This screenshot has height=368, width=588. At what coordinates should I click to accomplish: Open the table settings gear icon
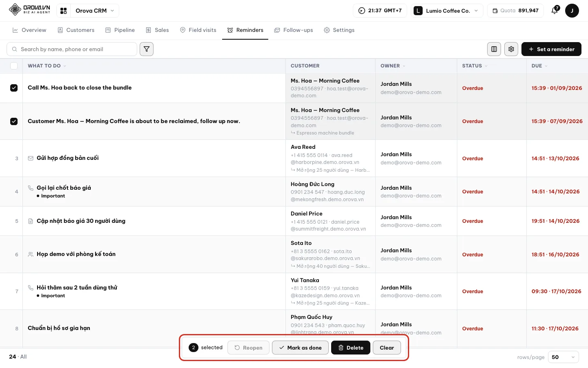coord(511,49)
